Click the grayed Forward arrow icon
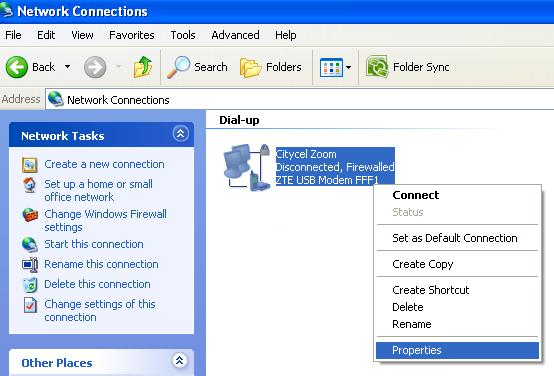 pos(95,67)
